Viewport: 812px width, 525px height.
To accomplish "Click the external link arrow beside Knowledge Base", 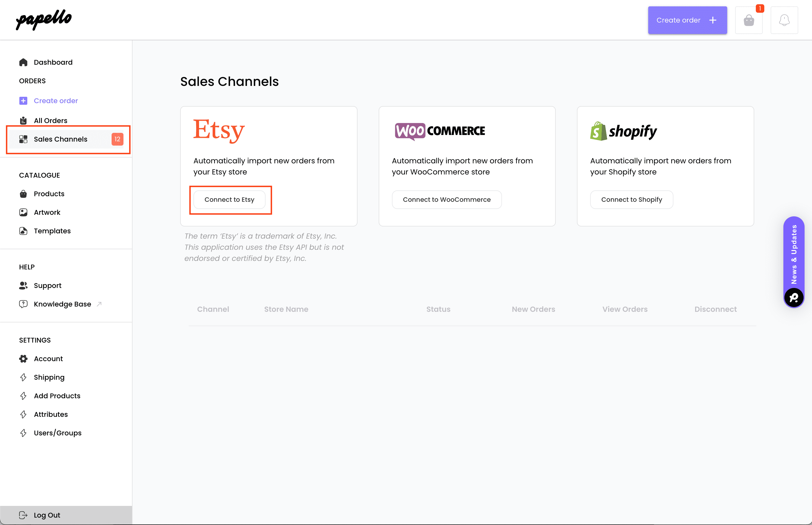I will (99, 304).
